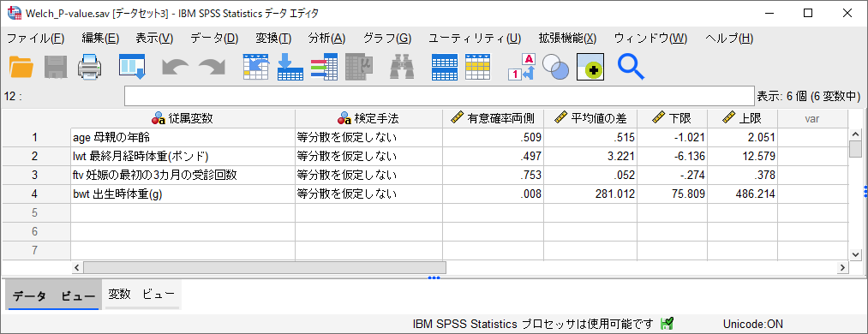Click the Save document floppy icon
Image resolution: width=868 pixels, height=334 pixels.
[56, 67]
